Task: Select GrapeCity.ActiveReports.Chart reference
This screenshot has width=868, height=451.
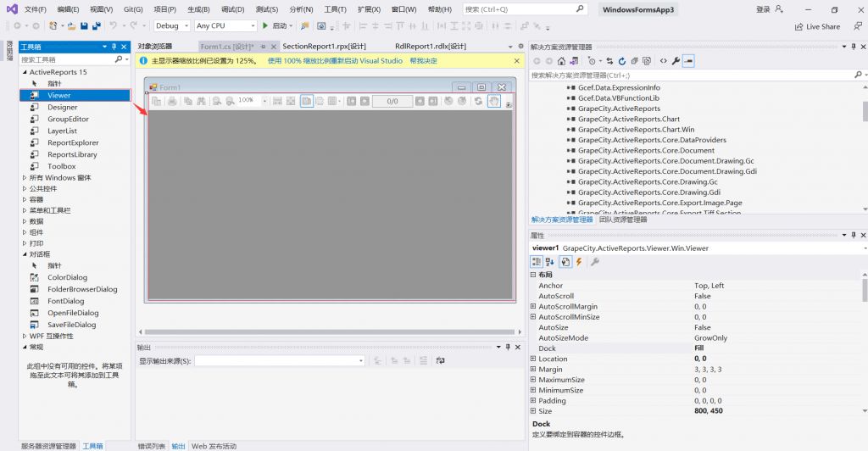Action: tap(629, 119)
